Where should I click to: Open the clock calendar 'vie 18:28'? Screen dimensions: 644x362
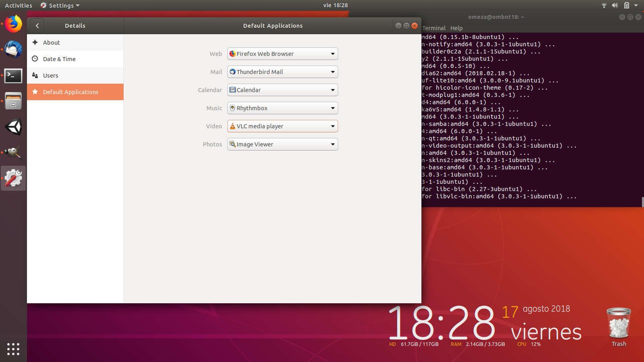[x=335, y=5]
